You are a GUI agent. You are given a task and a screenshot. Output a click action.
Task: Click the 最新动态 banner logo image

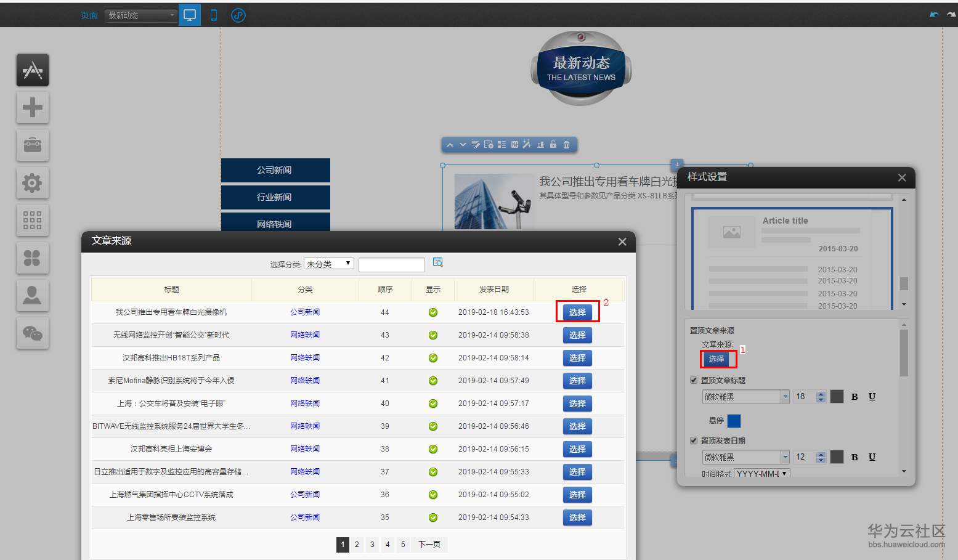pyautogui.click(x=581, y=69)
